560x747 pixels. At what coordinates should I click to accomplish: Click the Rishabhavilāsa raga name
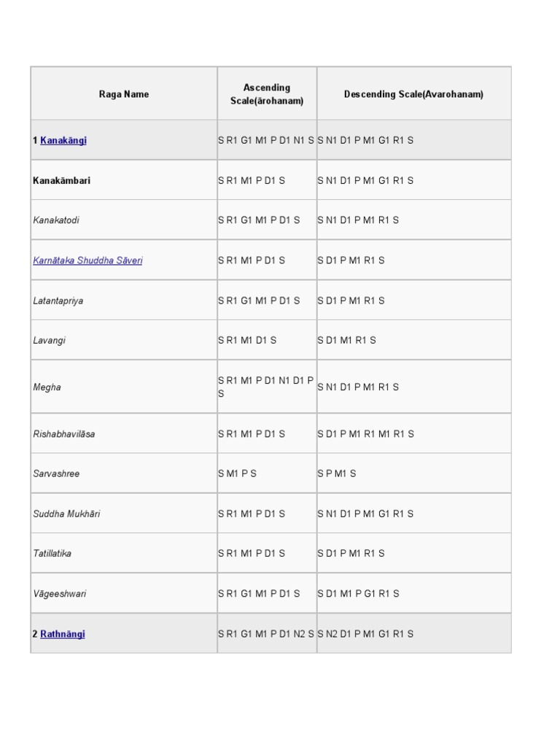pyautogui.click(x=64, y=434)
